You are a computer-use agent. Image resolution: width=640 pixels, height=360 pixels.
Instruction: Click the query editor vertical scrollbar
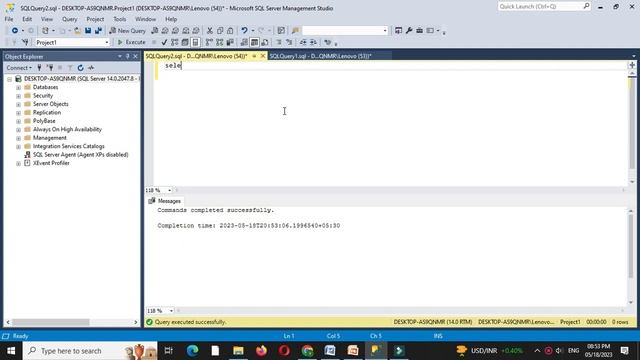click(x=632, y=124)
